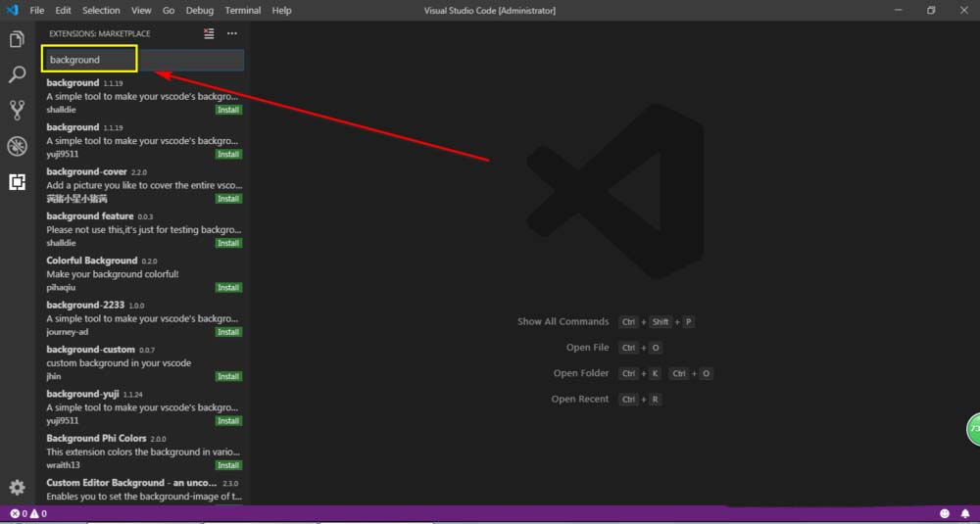Clear extensions search results icon
Screen dimensions: 980x524
point(209,33)
